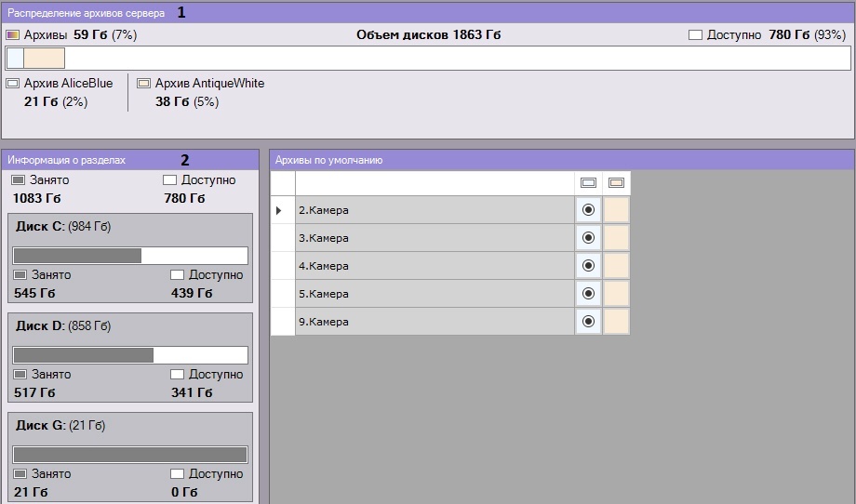Click the Занято icon under Диск C

tap(20, 275)
